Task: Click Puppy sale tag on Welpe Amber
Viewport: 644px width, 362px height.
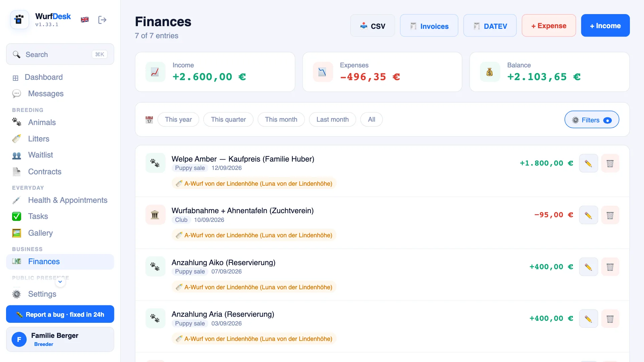Action: (x=190, y=168)
